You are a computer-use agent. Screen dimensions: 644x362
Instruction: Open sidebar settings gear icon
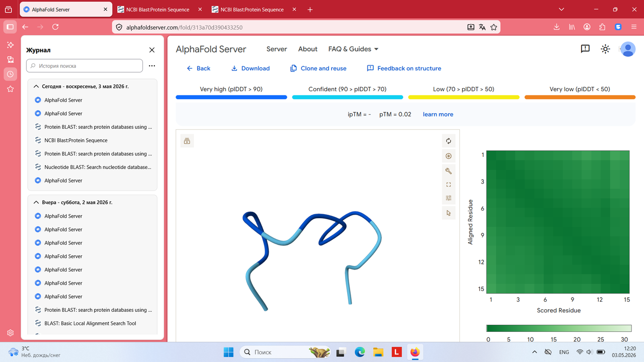click(x=10, y=333)
